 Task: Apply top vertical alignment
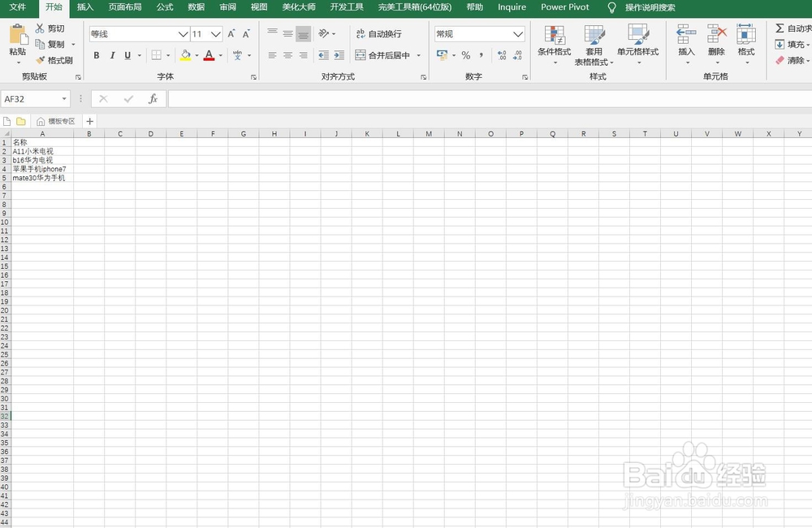pos(272,33)
